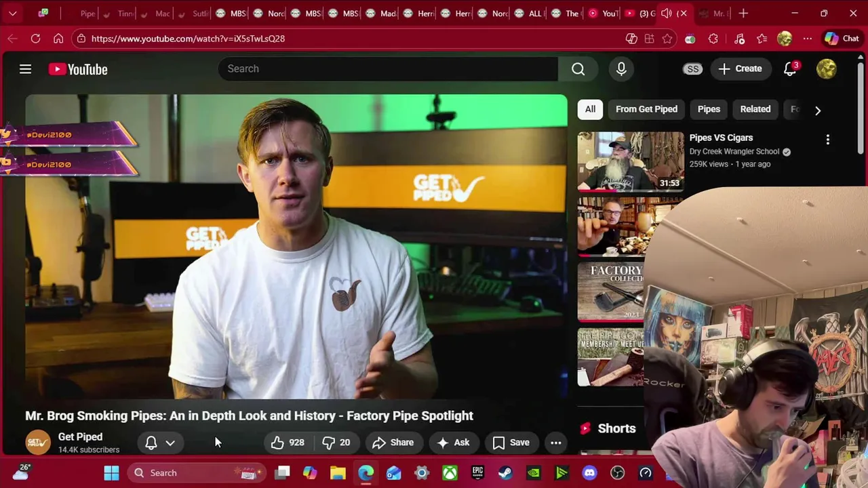The width and height of the screenshot is (868, 488).
Task: Close the active YouTube browser tab
Action: [x=683, y=14]
